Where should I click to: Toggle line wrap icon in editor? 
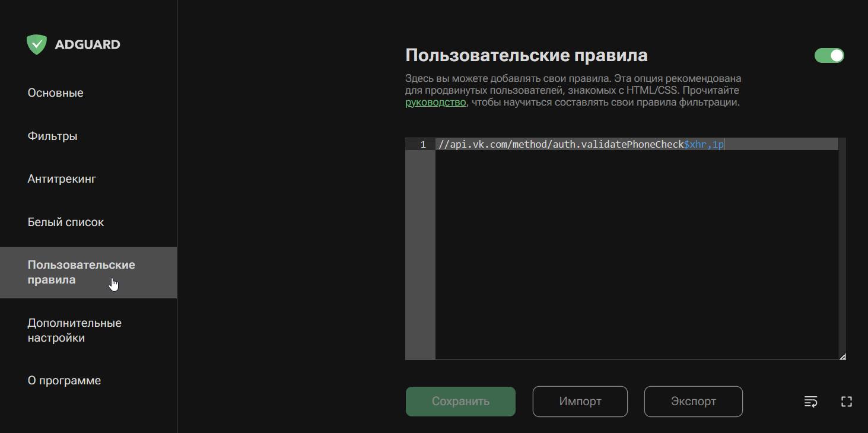coord(810,402)
